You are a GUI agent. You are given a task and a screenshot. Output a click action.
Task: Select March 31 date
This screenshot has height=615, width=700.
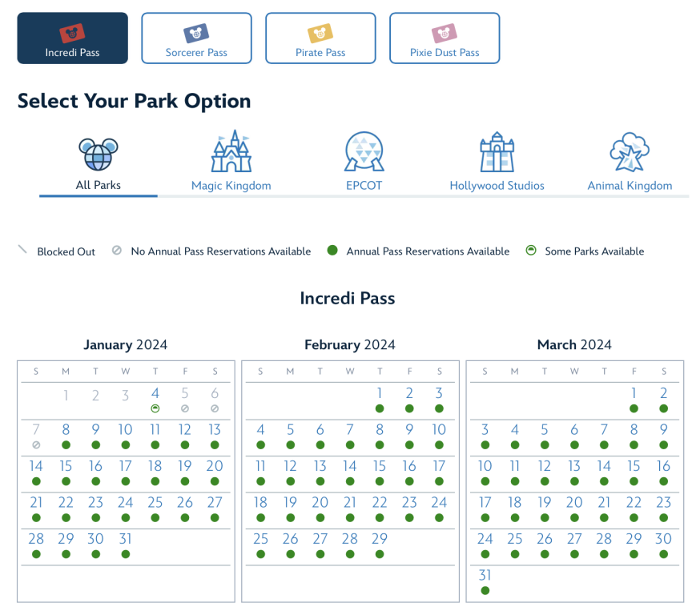click(x=485, y=575)
